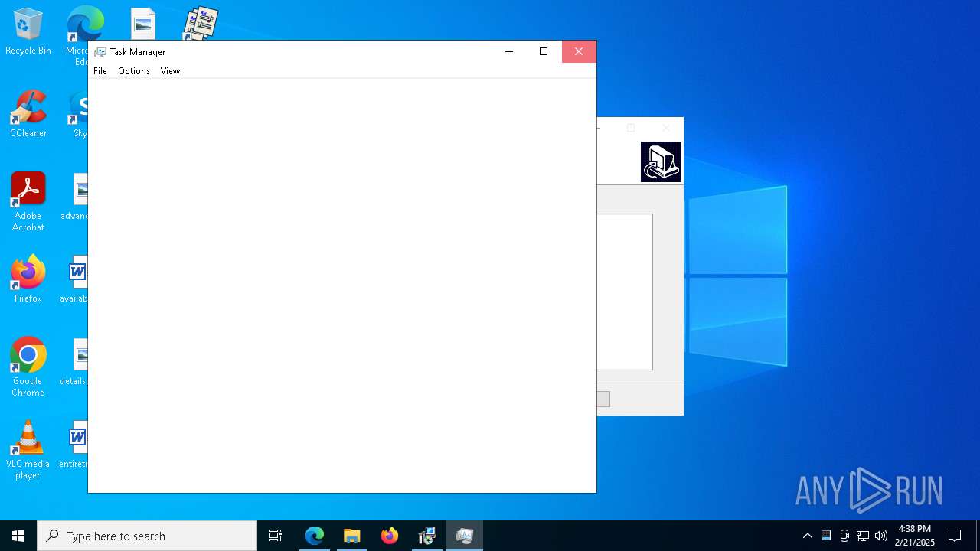980x551 pixels.
Task: Open File Explorer from the taskbar
Action: (x=351, y=536)
